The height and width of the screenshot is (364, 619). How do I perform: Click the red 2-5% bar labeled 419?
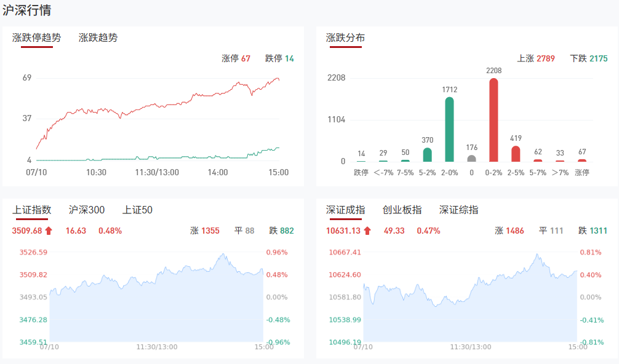[x=516, y=154]
